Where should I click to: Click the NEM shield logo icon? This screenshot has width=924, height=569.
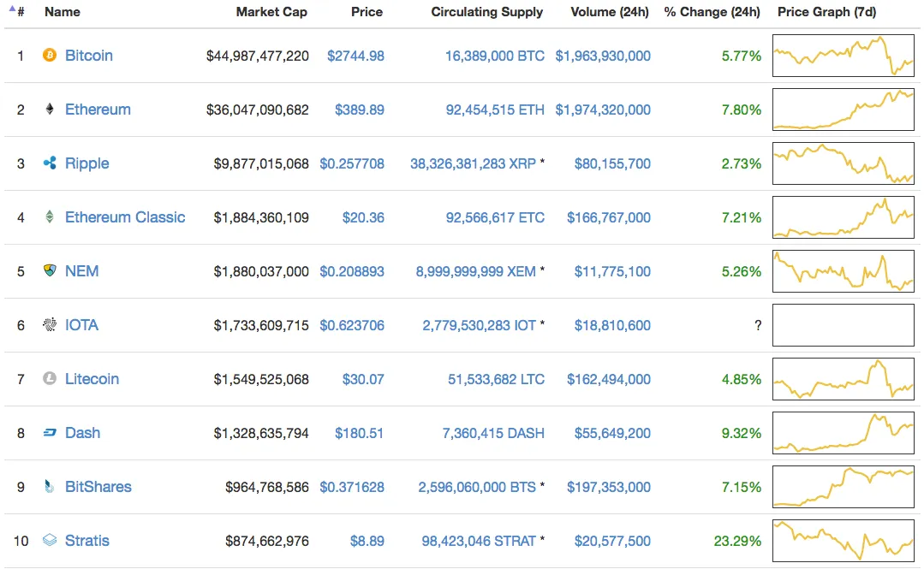[x=50, y=270]
